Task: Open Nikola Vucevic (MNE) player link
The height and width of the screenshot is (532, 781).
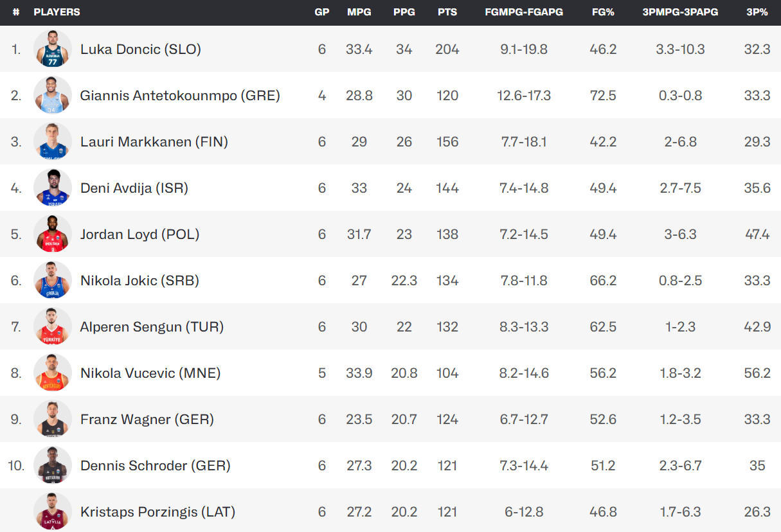Action: 150,373
